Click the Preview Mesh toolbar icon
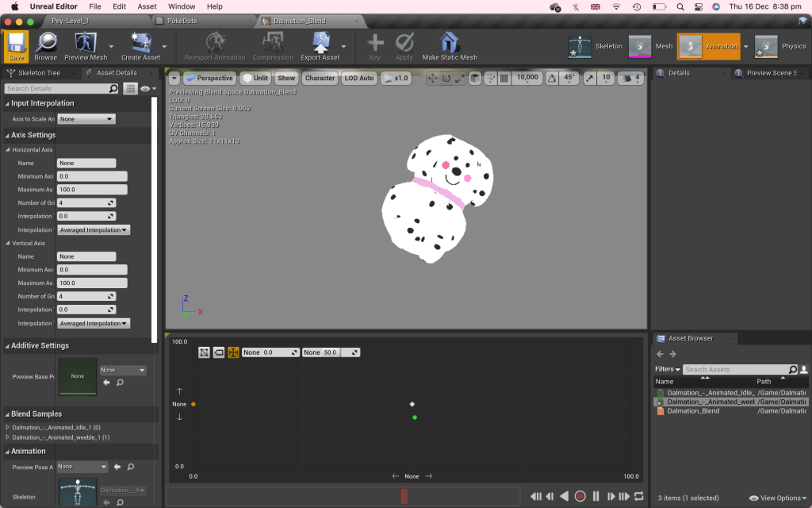812x508 pixels. pyautogui.click(x=85, y=45)
